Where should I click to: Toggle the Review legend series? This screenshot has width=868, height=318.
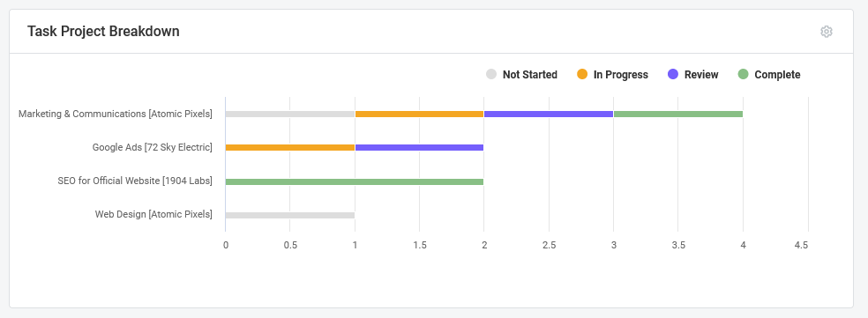point(693,75)
